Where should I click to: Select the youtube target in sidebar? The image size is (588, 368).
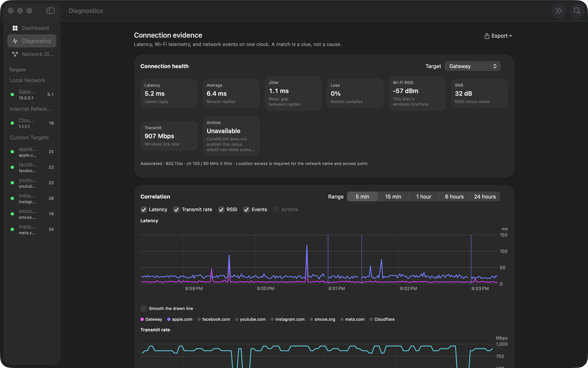pos(32,183)
